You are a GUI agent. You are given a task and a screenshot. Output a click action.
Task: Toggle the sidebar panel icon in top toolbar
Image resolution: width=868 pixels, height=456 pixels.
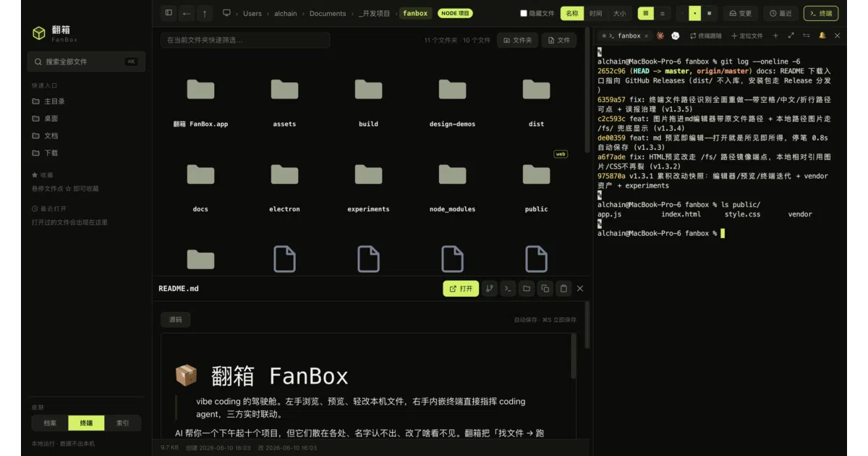coord(169,13)
